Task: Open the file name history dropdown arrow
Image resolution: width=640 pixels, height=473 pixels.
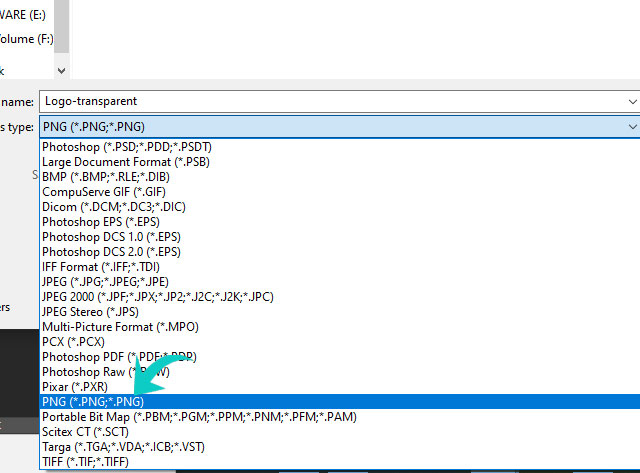Action: 633,102
